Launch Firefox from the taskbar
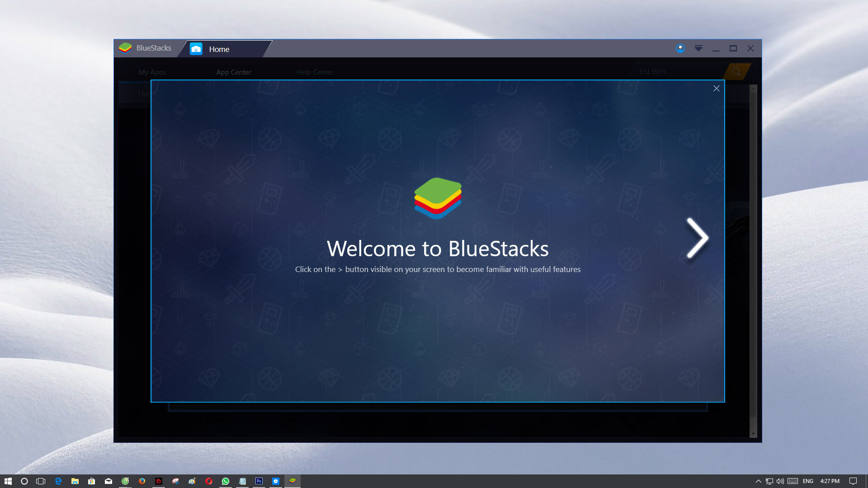This screenshot has width=868, height=488. click(x=142, y=481)
